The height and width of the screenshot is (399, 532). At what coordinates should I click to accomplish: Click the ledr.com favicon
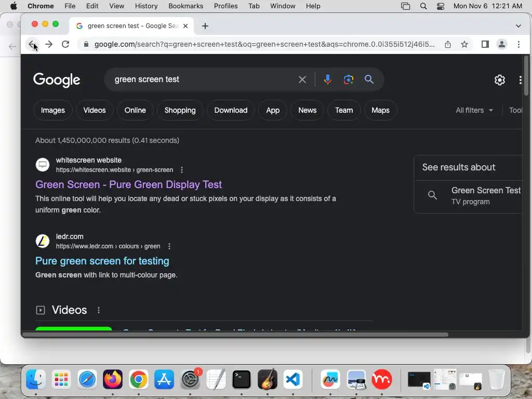tap(43, 241)
